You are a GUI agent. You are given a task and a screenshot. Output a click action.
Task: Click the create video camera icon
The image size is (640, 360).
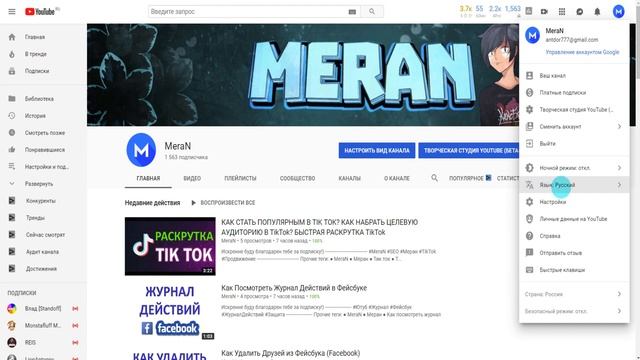click(x=544, y=11)
